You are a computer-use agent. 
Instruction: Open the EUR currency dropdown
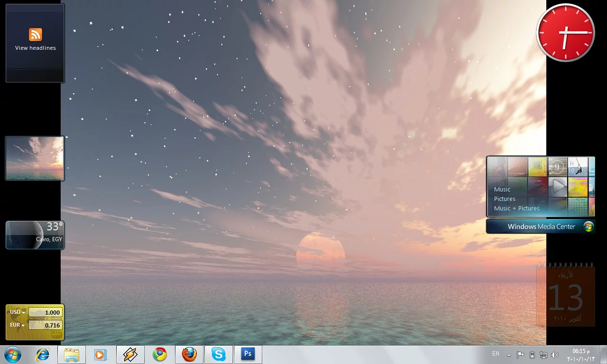(18, 325)
